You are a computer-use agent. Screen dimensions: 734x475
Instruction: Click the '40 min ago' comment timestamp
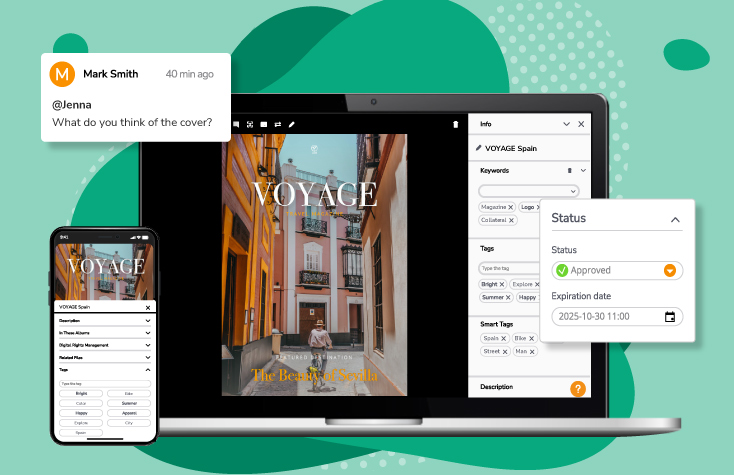click(190, 74)
